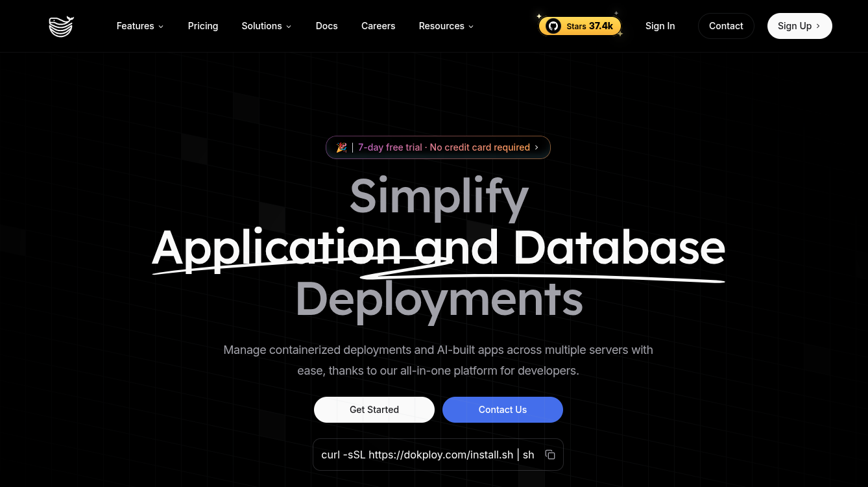Expand the Resources dropdown menu

point(446,26)
